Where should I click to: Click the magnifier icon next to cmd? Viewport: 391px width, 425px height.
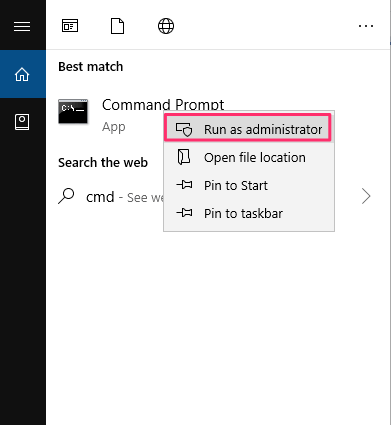coord(66,196)
